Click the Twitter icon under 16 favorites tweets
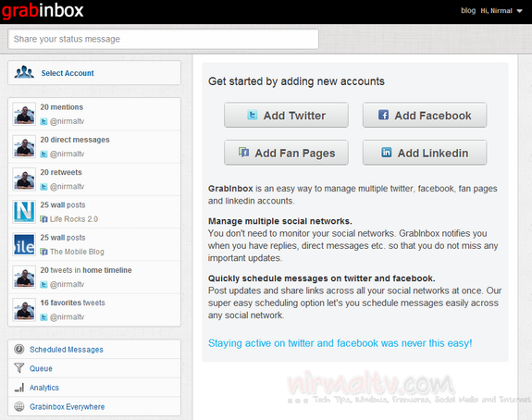 click(43, 317)
